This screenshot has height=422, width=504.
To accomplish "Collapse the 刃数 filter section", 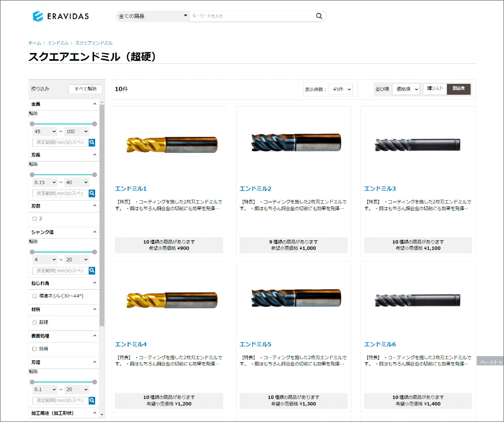I will click(95, 205).
